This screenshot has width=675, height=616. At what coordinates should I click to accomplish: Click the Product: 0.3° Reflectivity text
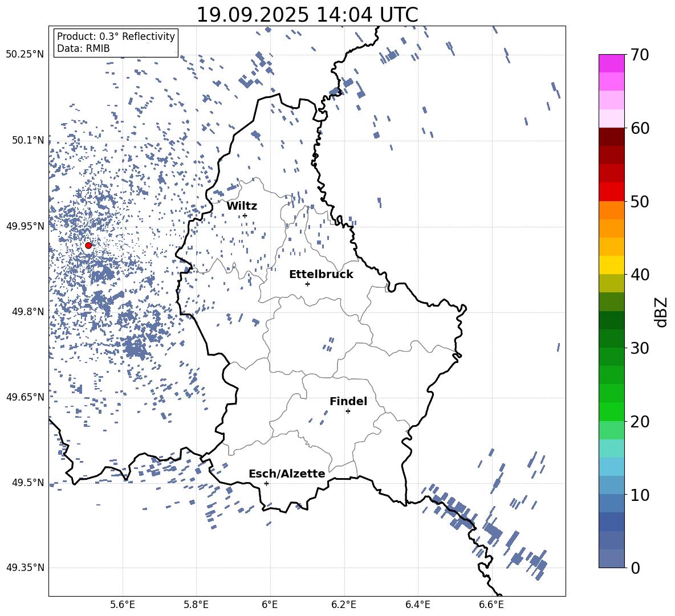116,36
